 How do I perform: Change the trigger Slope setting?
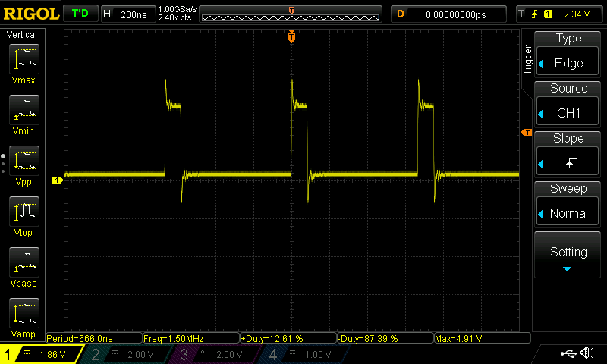point(568,153)
